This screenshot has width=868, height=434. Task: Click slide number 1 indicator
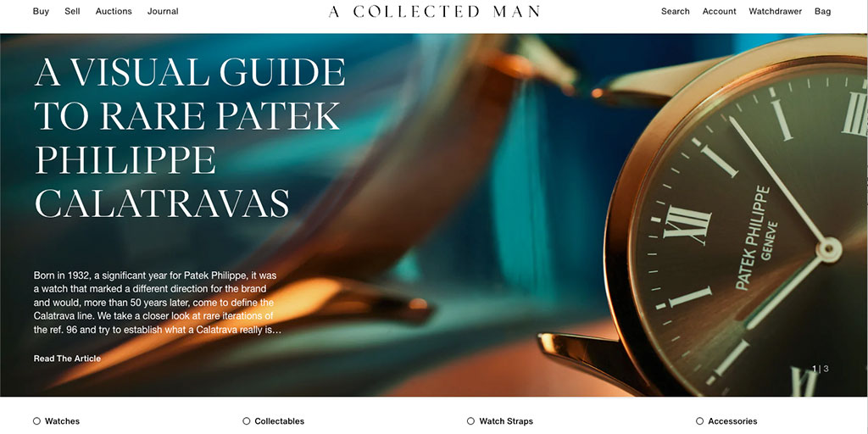[815, 369]
